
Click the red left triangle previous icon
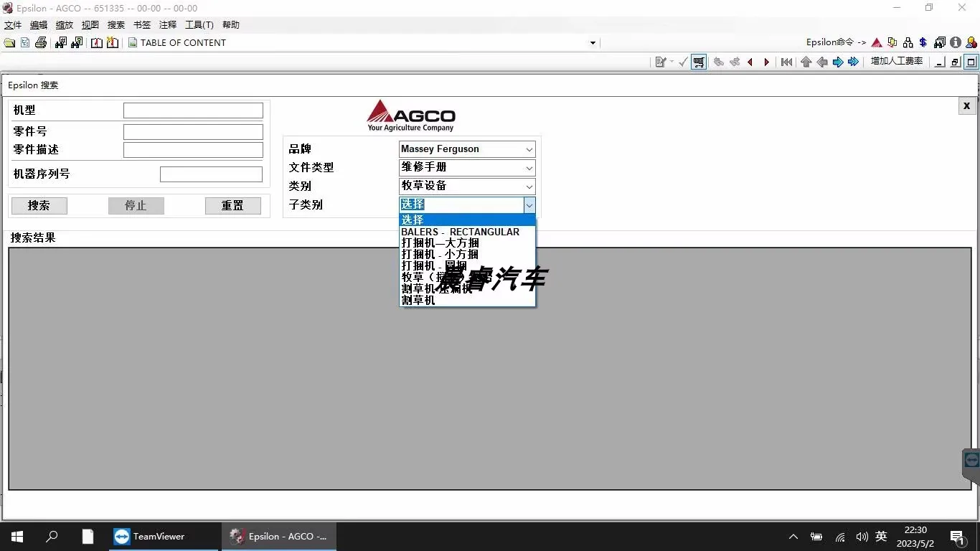(750, 62)
